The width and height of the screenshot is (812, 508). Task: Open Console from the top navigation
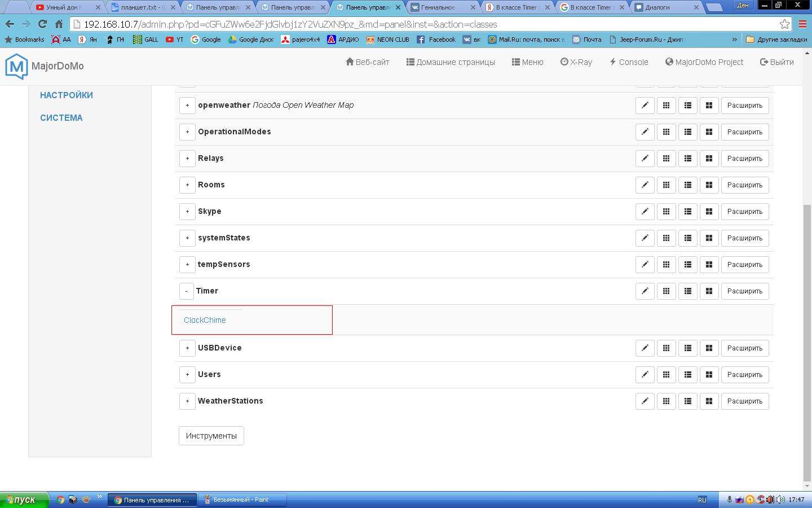click(629, 62)
